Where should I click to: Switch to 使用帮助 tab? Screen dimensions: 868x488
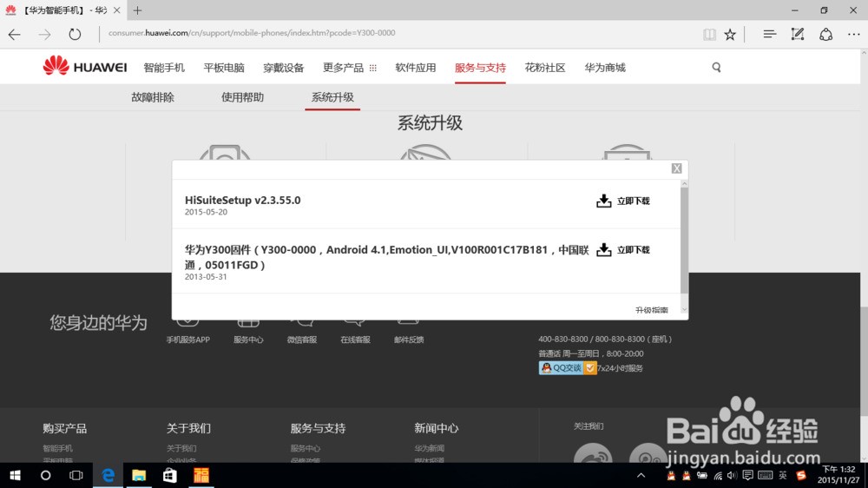tap(242, 97)
